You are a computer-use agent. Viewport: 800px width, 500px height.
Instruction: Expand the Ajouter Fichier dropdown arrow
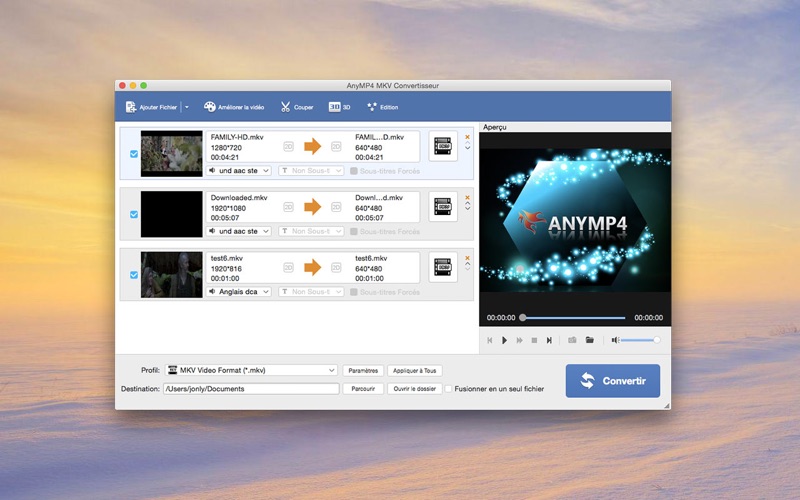click(x=187, y=107)
